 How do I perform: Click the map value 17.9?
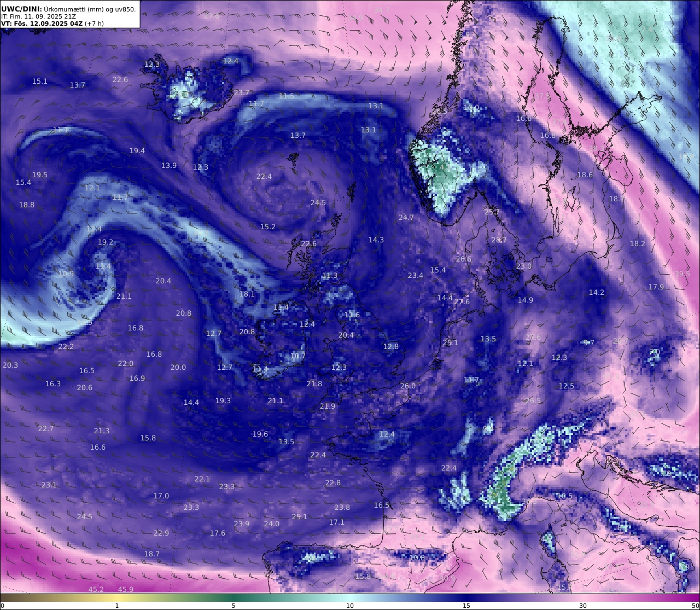click(656, 287)
